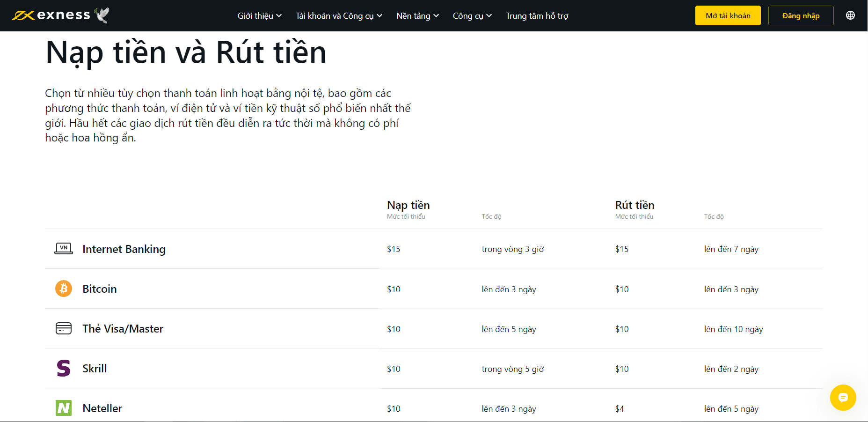Click the Internet Banking laptop icon
The image size is (868, 422).
pyautogui.click(x=64, y=249)
